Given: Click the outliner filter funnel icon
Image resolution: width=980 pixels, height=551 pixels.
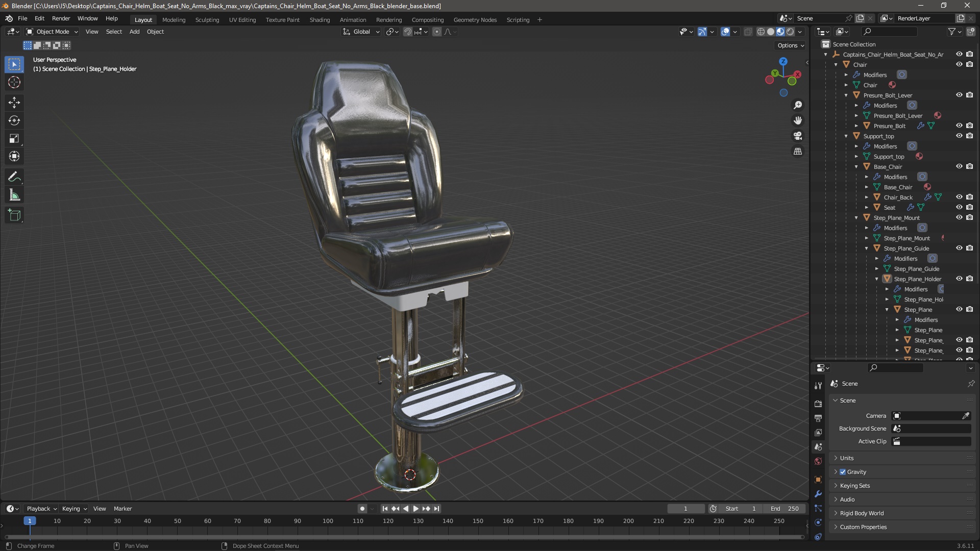Looking at the screenshot, I should (x=952, y=32).
